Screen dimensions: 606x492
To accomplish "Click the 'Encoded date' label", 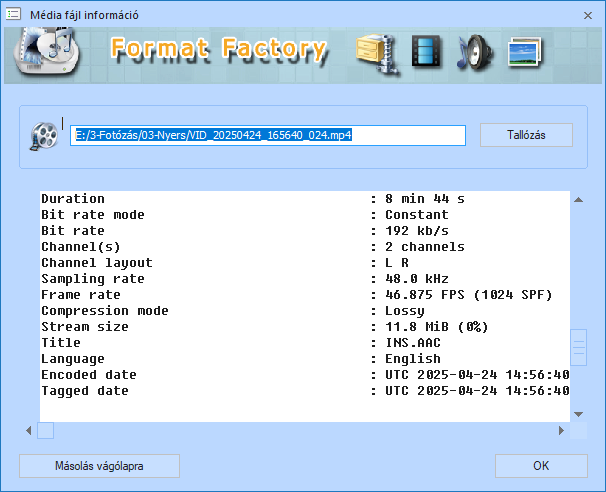I will [x=89, y=375].
